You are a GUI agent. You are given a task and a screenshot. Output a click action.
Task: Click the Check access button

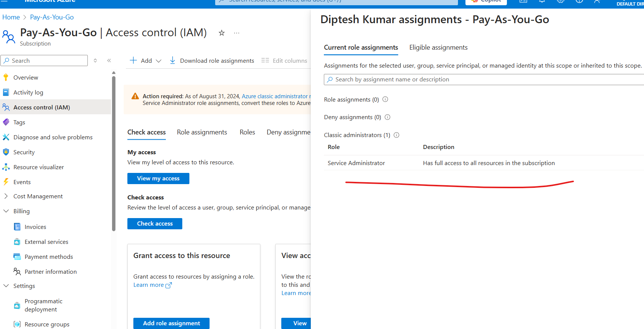click(155, 224)
